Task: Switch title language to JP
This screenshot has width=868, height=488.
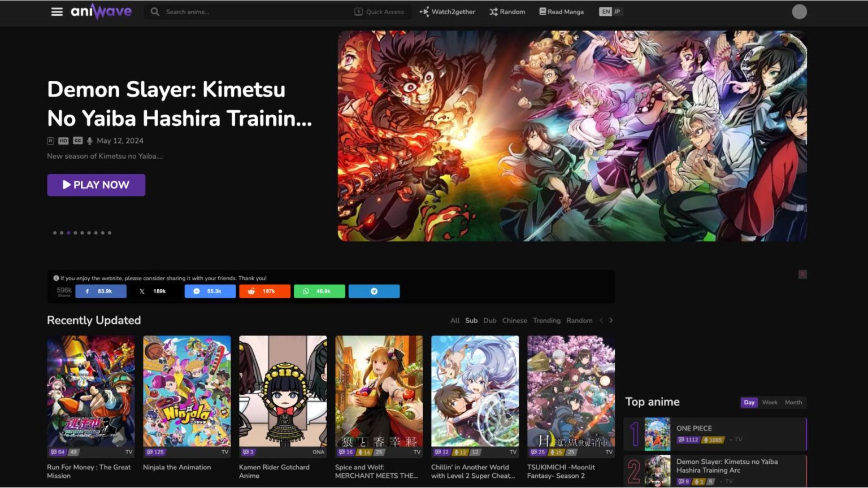Action: pos(617,11)
